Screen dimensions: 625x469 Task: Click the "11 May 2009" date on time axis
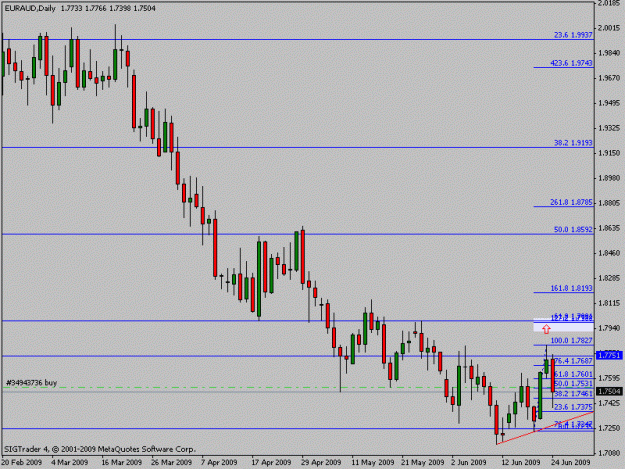[x=372, y=462]
